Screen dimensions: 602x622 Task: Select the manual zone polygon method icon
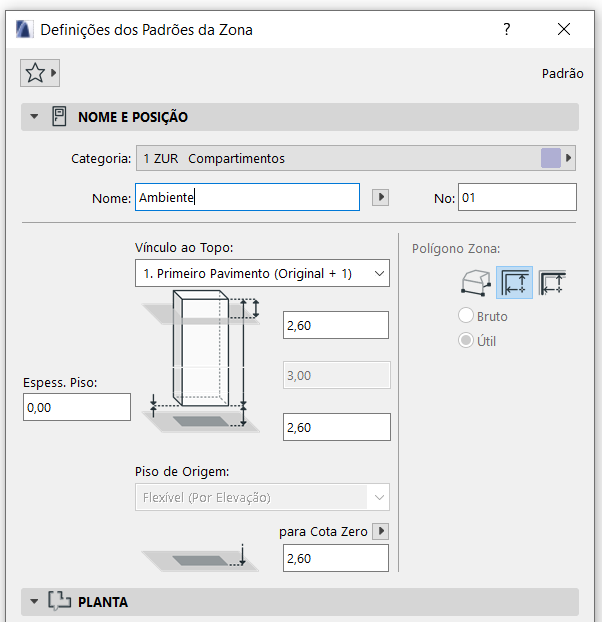473,283
